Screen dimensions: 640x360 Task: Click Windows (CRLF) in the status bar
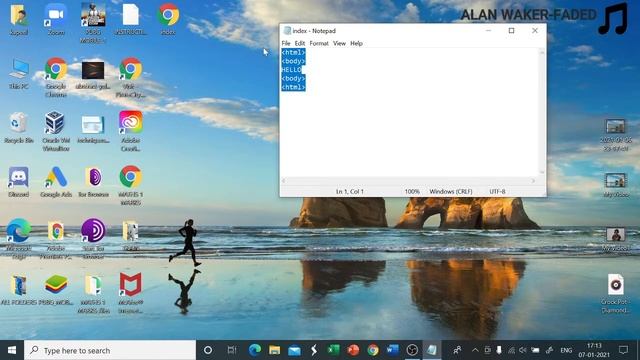451,191
